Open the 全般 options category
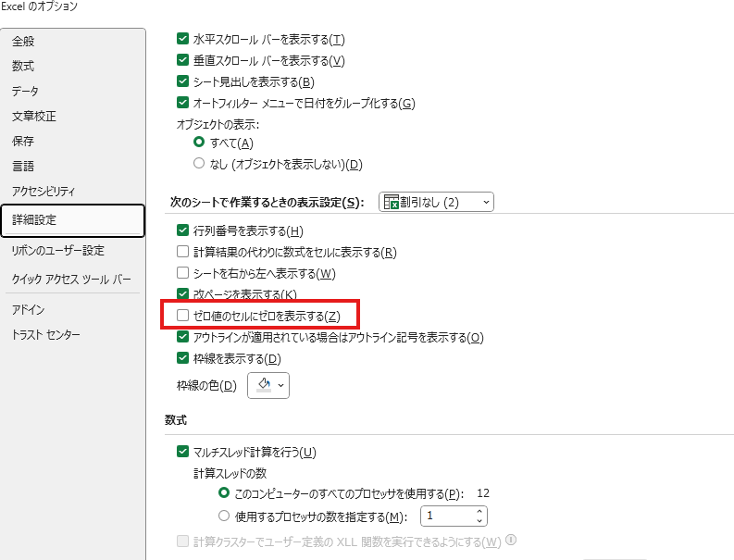Viewport: 734px width, 560px height. (x=23, y=42)
